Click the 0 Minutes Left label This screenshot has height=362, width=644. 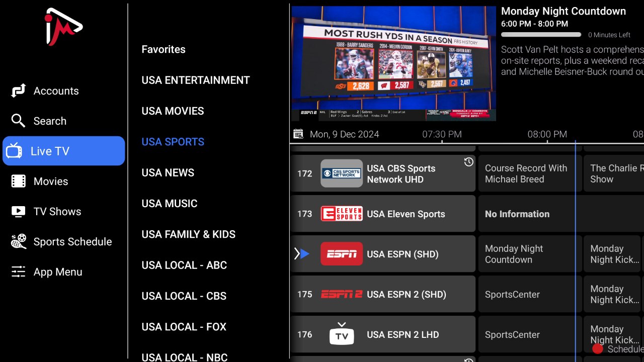coord(609,35)
